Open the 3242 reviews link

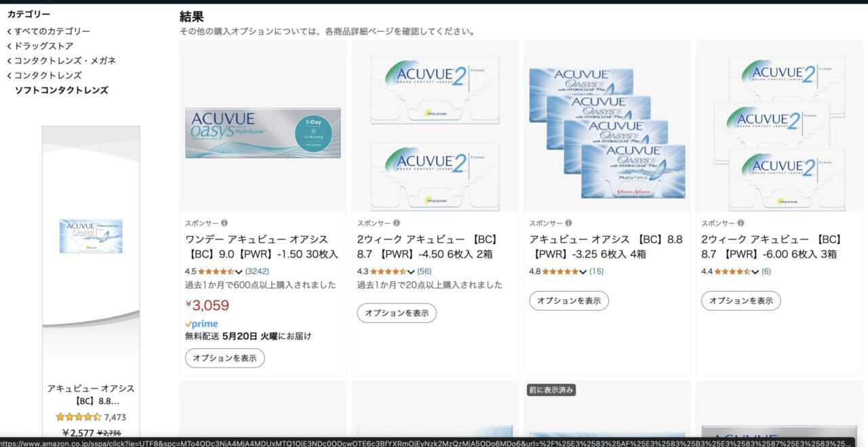pos(257,271)
